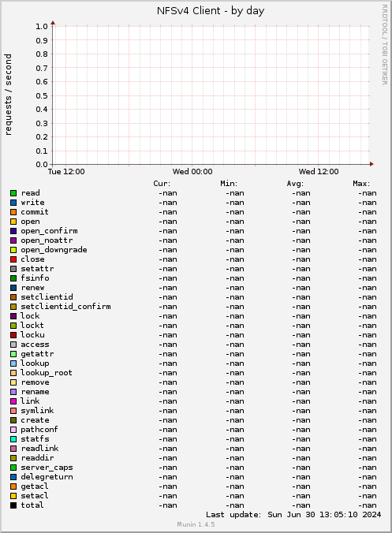Click the Min value for close row
Viewport: 392px width, 533px height.
tap(235, 259)
